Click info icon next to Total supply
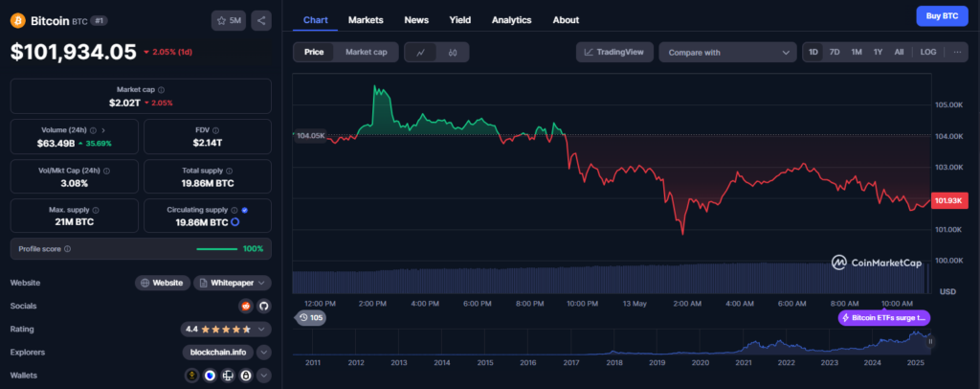Image resolution: width=980 pixels, height=389 pixels. [229, 171]
